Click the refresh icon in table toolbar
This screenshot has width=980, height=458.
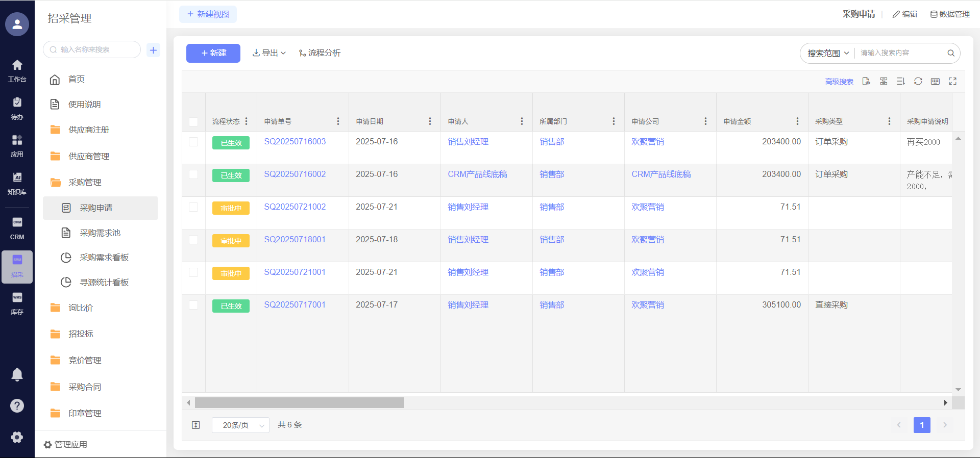[918, 81]
